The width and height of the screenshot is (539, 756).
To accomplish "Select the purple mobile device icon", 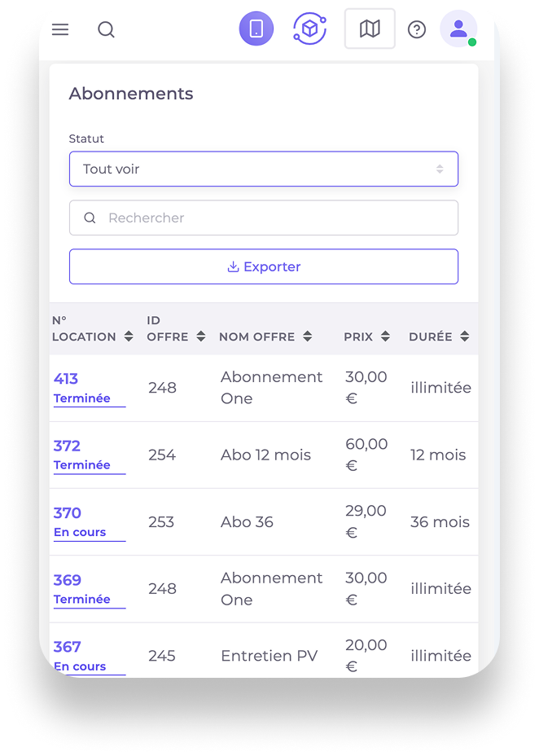I will (x=256, y=29).
